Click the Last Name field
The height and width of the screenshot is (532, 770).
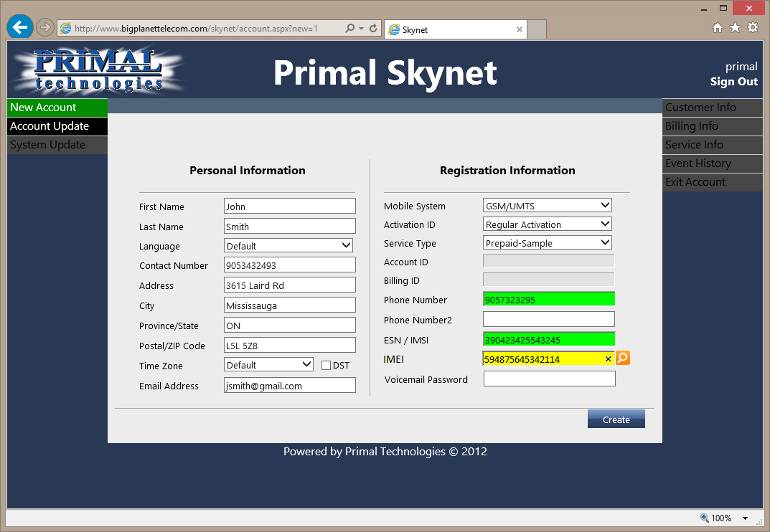(290, 227)
